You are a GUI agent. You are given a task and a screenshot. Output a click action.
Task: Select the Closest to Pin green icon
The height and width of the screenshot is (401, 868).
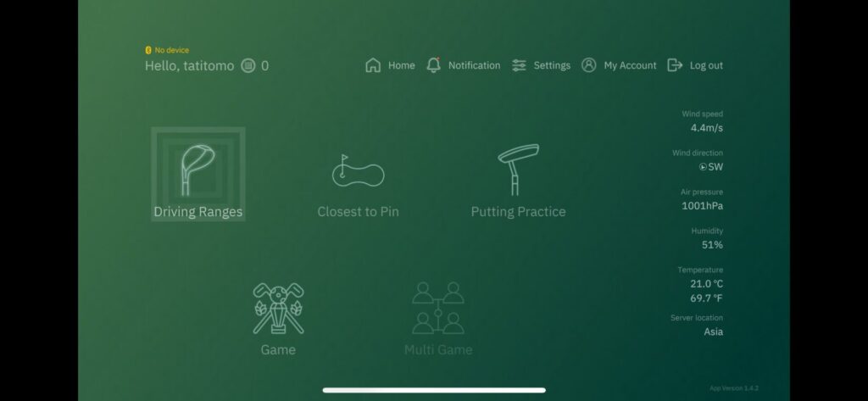(358, 170)
